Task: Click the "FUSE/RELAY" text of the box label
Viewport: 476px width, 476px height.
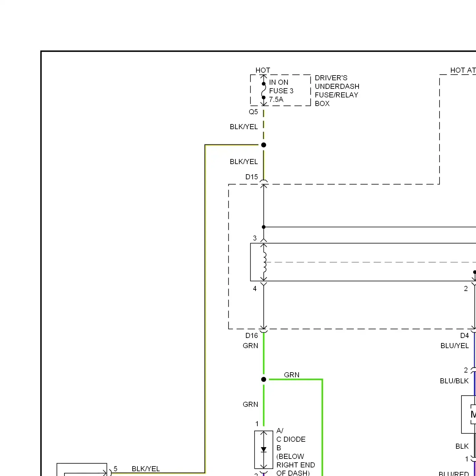Action: (x=336, y=95)
